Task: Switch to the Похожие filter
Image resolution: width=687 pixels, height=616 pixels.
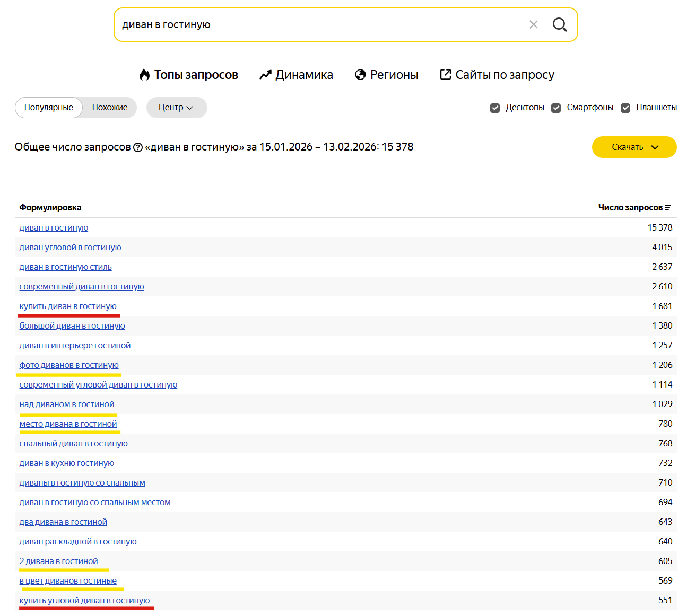Action: 109,108
